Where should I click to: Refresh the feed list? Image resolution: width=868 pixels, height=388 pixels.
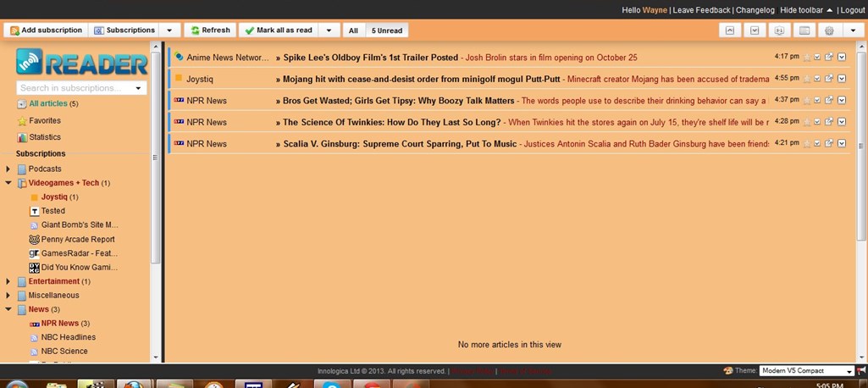point(210,30)
